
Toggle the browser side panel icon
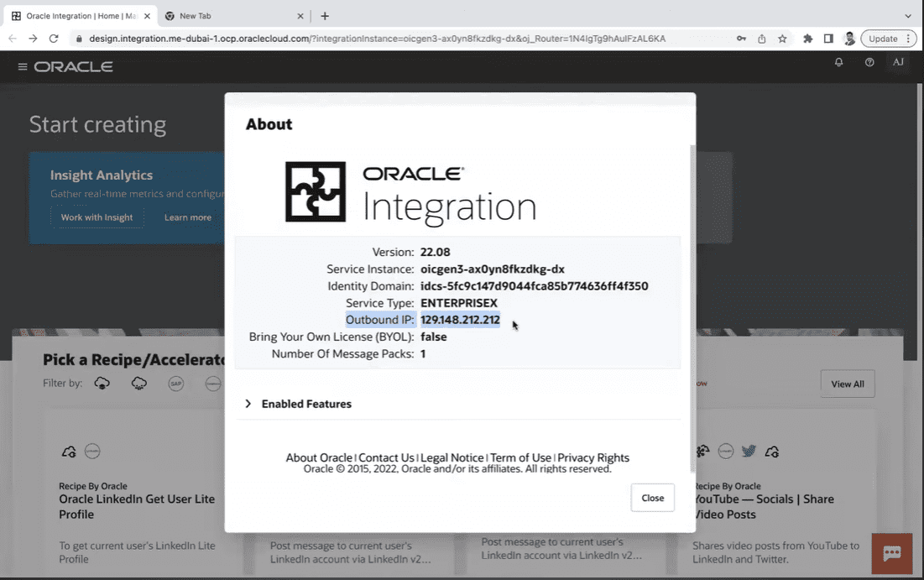tap(828, 39)
